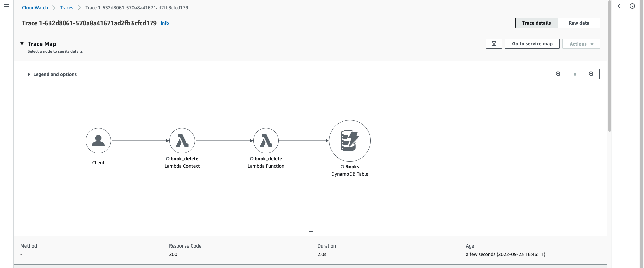
Task: Zoom out on the trace map
Action: [591, 74]
